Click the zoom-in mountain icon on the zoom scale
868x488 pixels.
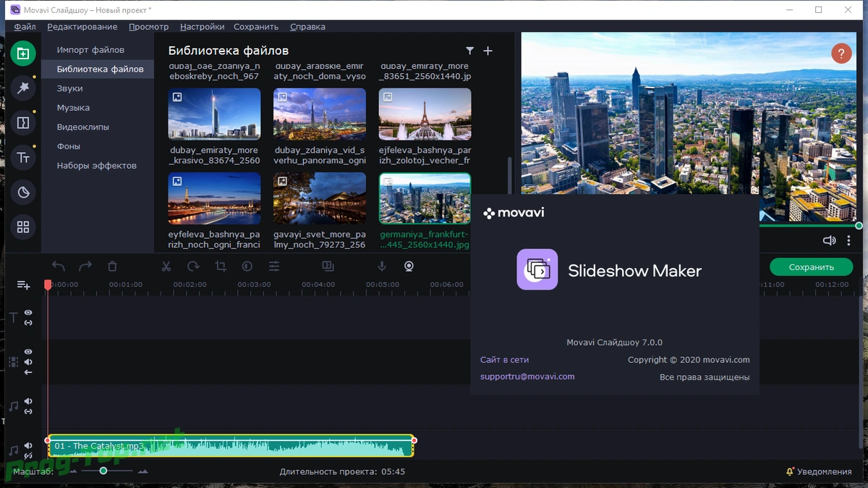(x=142, y=471)
